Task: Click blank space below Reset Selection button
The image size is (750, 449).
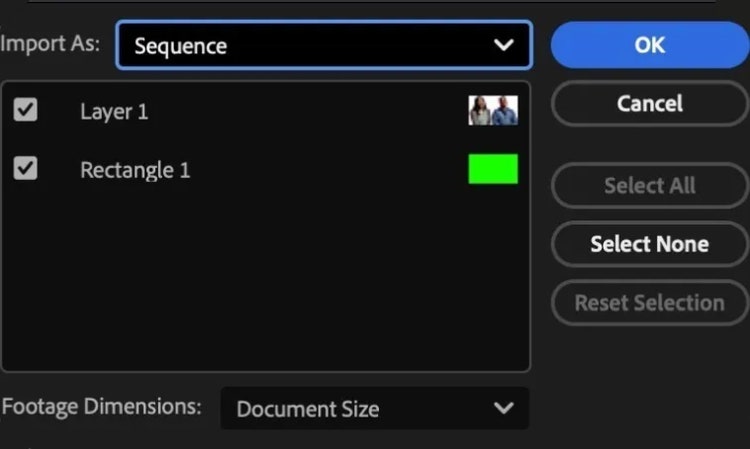Action: point(649,370)
